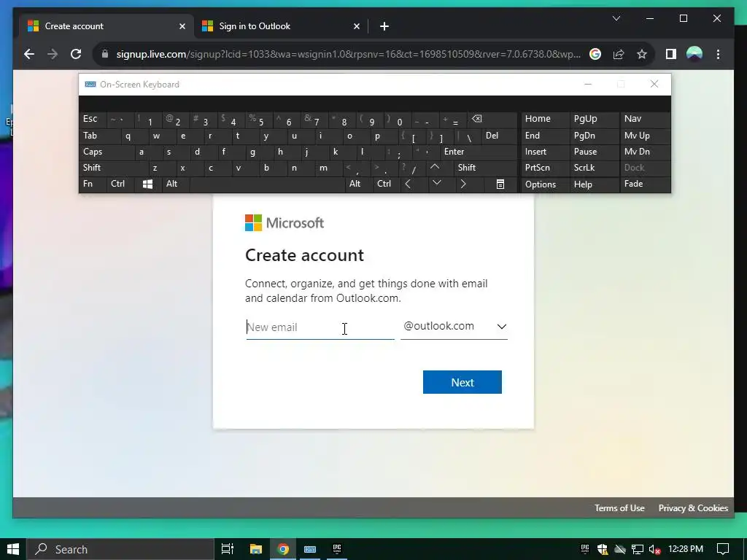
Task: Open the Google icon in address bar
Action: [595, 54]
